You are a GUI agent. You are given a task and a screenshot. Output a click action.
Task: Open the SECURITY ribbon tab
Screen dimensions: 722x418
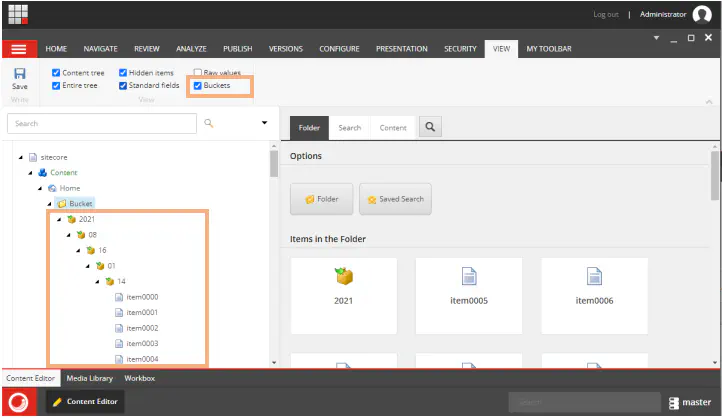coord(460,49)
